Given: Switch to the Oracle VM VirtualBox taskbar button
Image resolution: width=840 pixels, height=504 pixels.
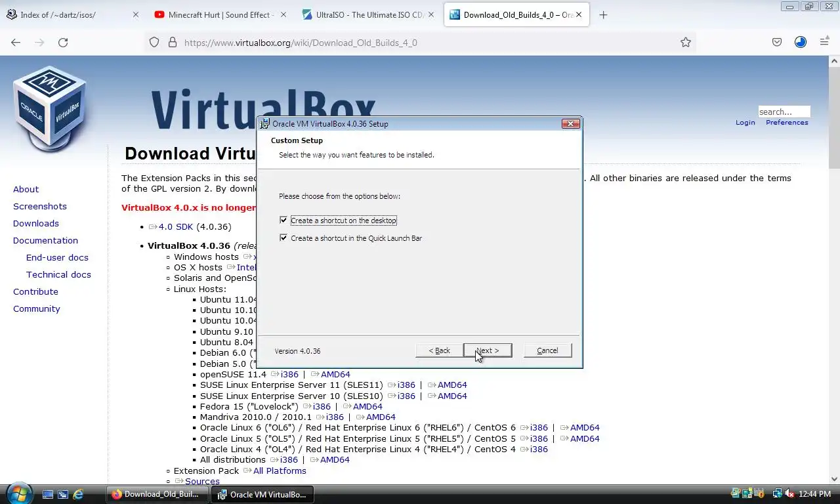Looking at the screenshot, I should 262,494.
